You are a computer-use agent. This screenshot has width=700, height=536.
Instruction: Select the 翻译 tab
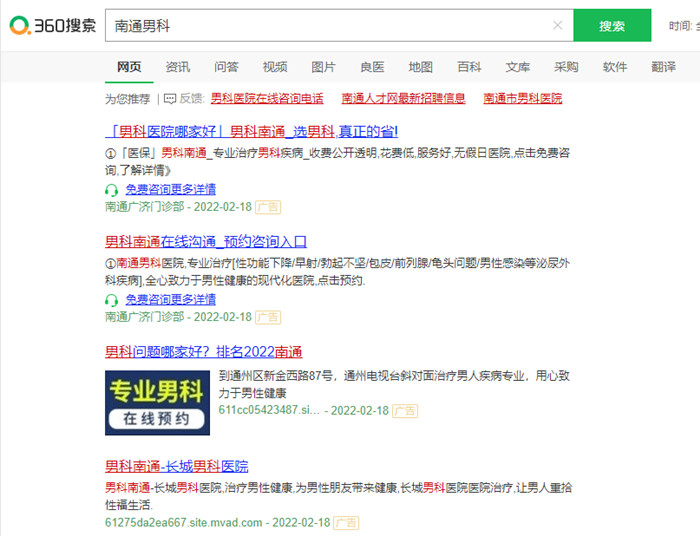pos(664,67)
